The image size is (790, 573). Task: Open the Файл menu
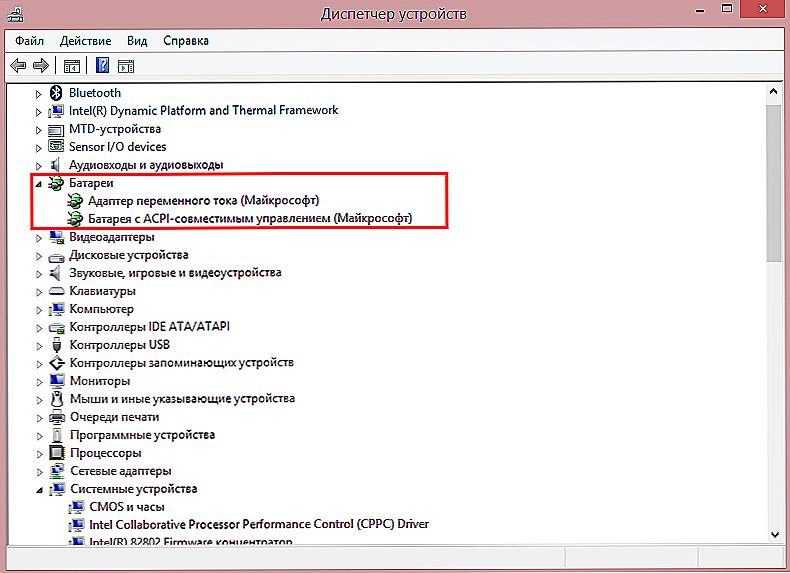(x=29, y=41)
